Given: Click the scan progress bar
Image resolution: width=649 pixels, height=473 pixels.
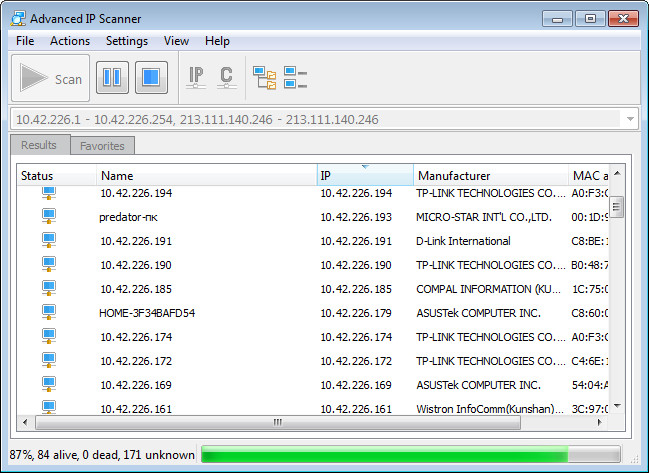Looking at the screenshot, I should tap(410, 455).
